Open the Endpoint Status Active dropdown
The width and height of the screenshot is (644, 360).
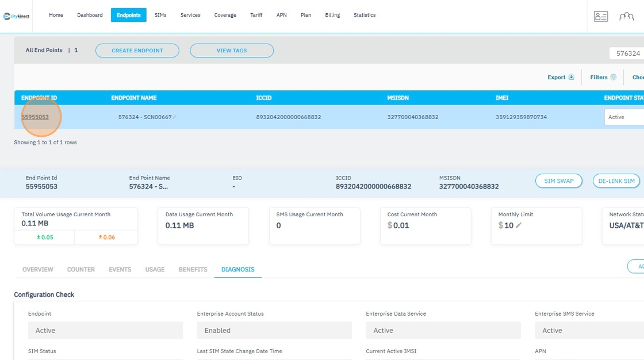(624, 117)
